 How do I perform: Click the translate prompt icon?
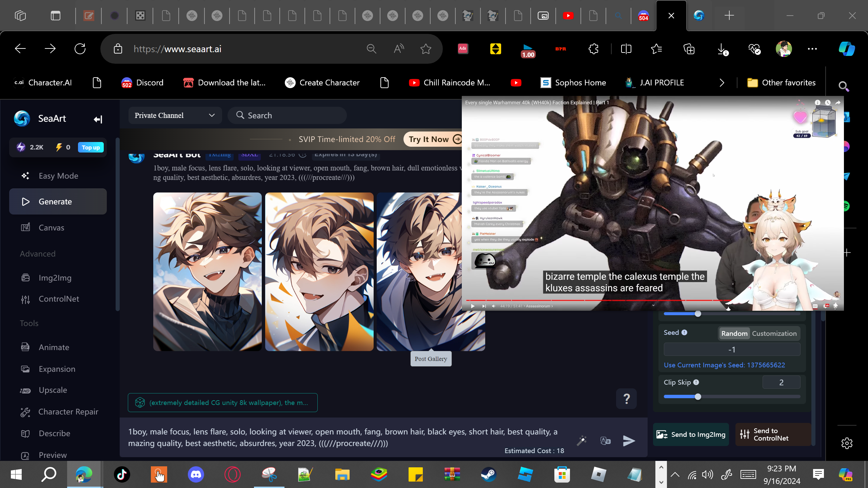[x=605, y=441]
